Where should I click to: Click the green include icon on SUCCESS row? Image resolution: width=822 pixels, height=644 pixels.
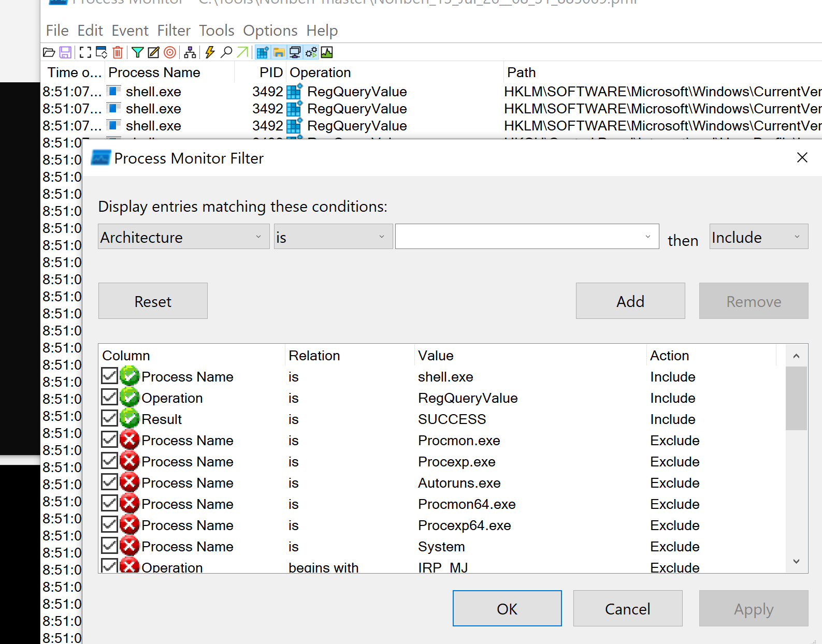[x=129, y=418]
